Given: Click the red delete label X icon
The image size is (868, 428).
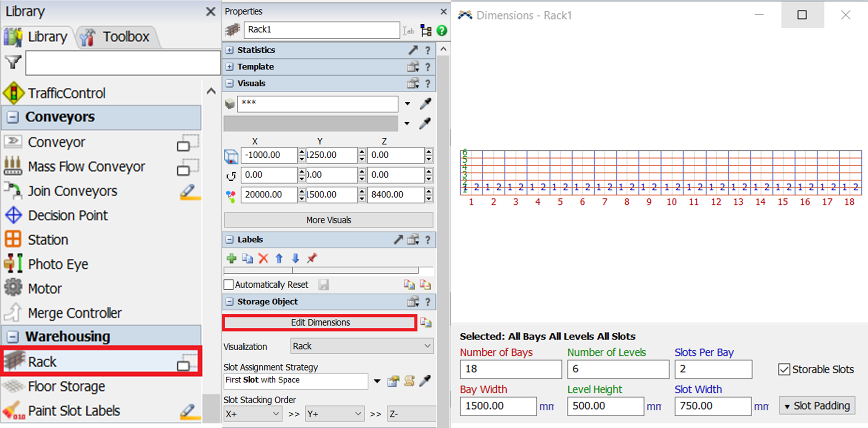Looking at the screenshot, I should coord(263,258).
